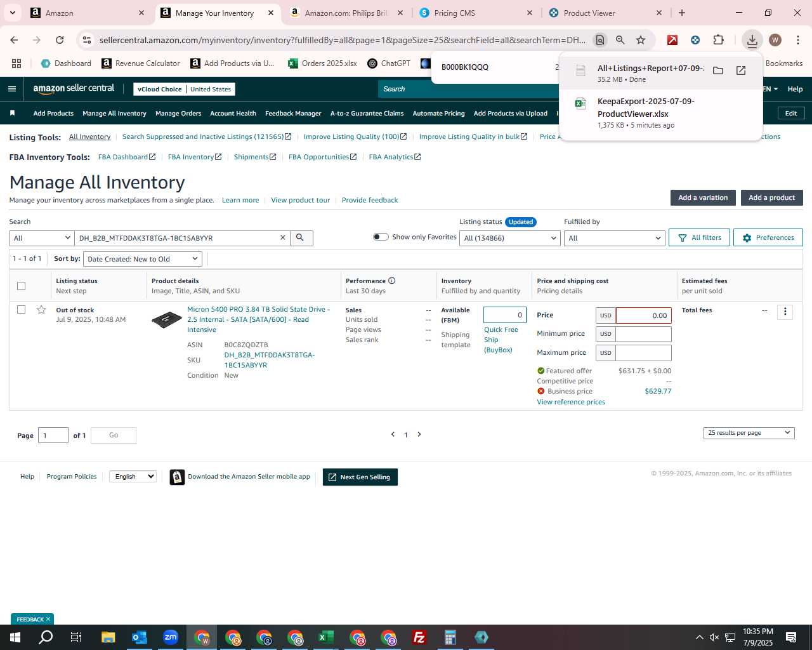Open Windows Start menu

click(15, 637)
